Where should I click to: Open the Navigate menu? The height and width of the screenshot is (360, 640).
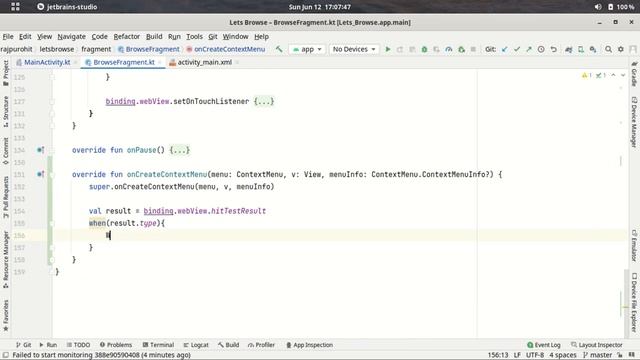[71, 36]
